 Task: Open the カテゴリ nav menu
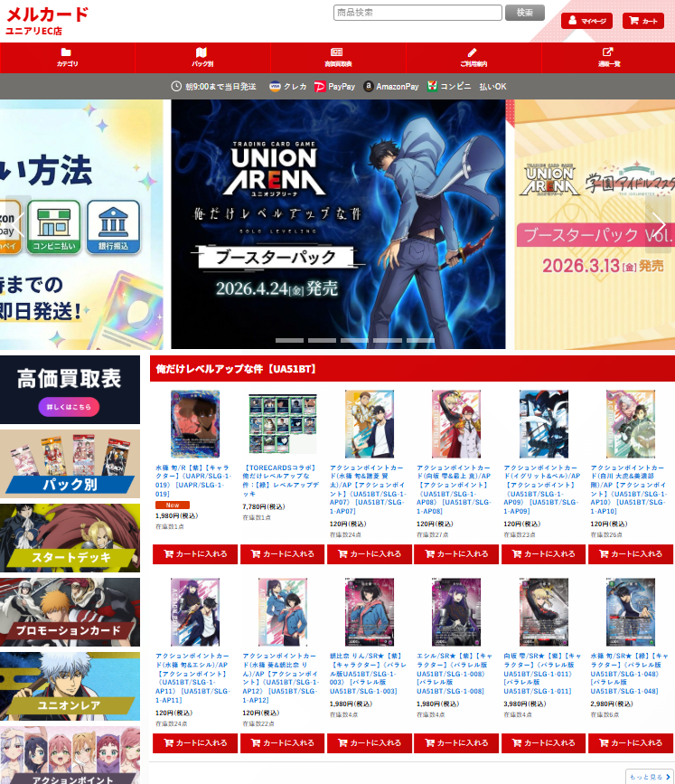(x=68, y=58)
